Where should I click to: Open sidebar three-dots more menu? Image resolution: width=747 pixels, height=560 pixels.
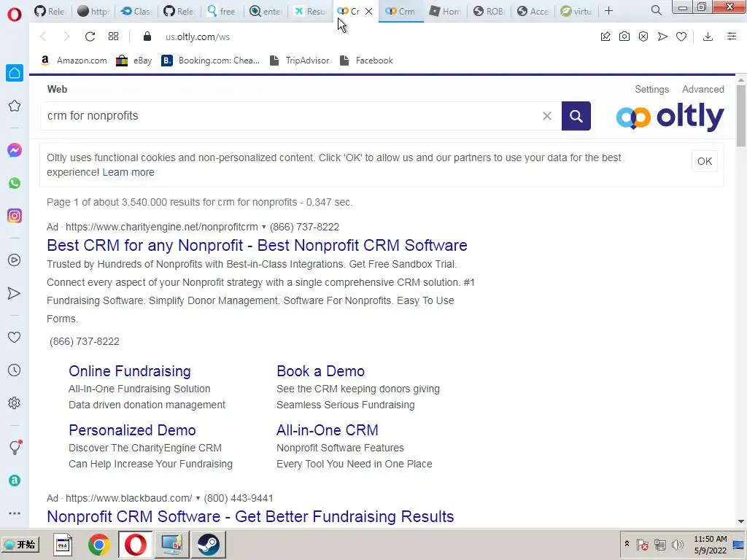click(x=15, y=513)
